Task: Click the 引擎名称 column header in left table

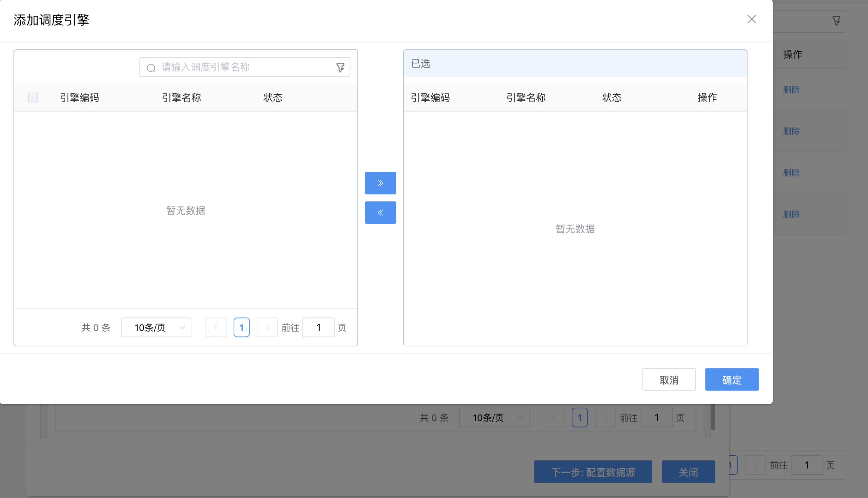Action: [x=181, y=98]
